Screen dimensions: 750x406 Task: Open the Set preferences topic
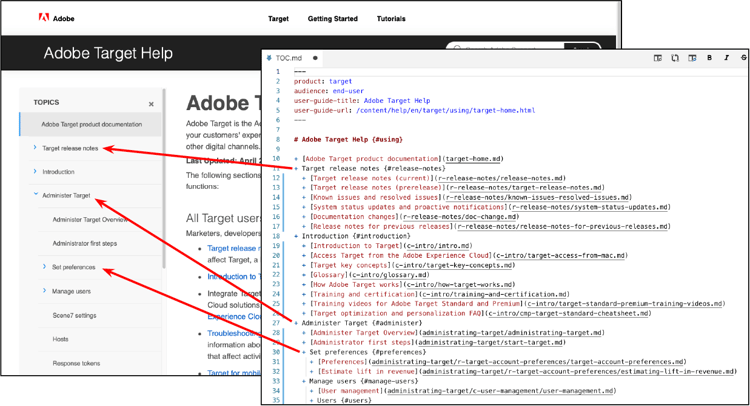tap(74, 267)
